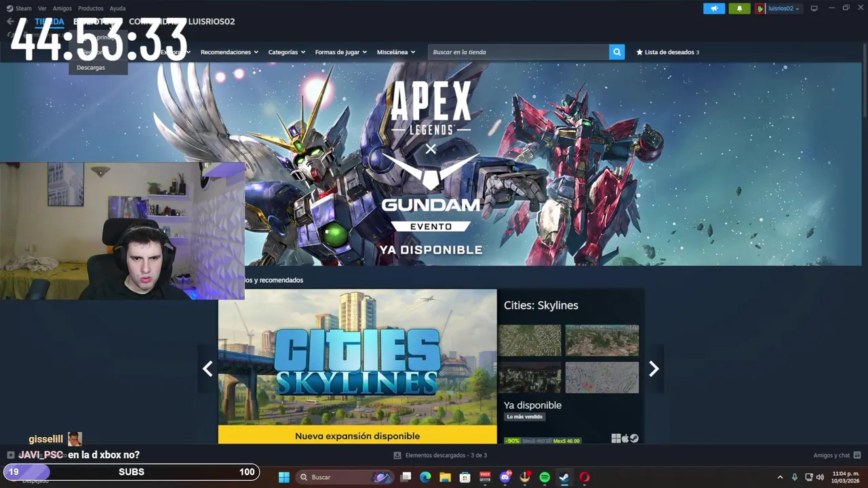Open Lista de deseados
Image resolution: width=868 pixels, height=488 pixels.
click(667, 52)
